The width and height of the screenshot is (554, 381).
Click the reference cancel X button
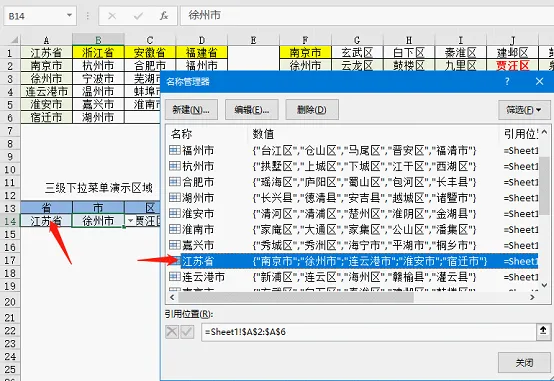click(172, 332)
